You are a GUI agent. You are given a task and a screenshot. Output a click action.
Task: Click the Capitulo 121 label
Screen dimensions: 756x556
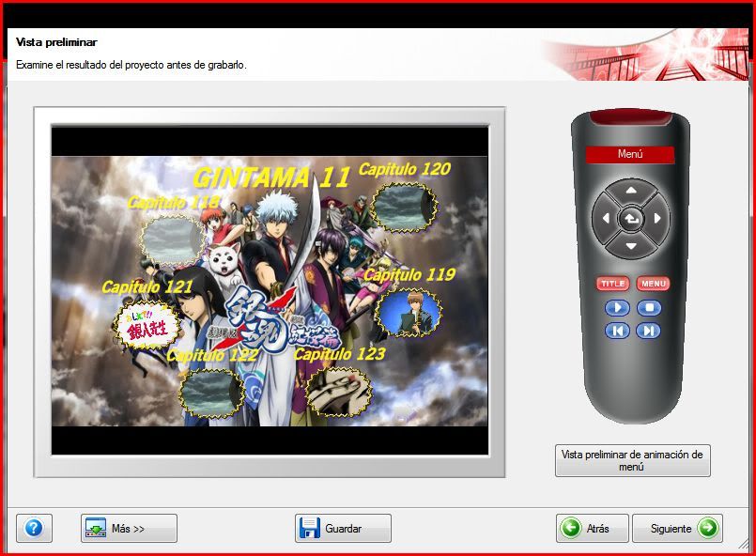(x=147, y=287)
